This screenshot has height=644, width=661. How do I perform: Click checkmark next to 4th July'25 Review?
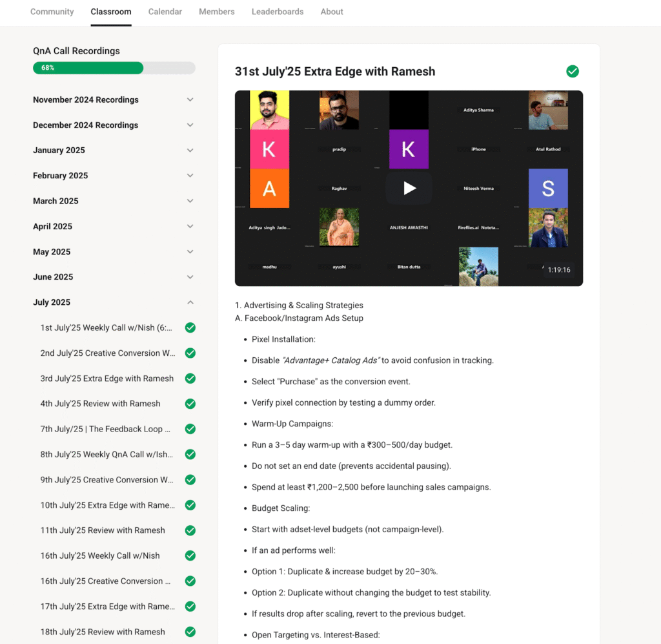[x=190, y=404]
